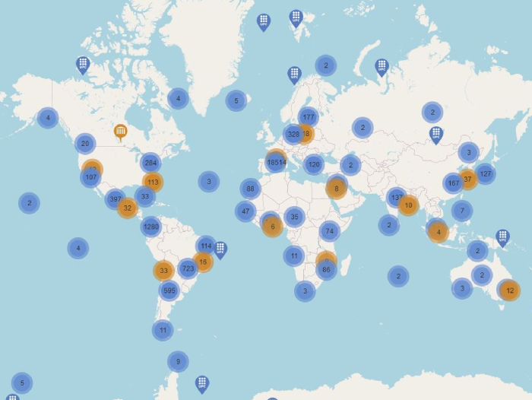Expand the orange 113 cluster

(153, 183)
